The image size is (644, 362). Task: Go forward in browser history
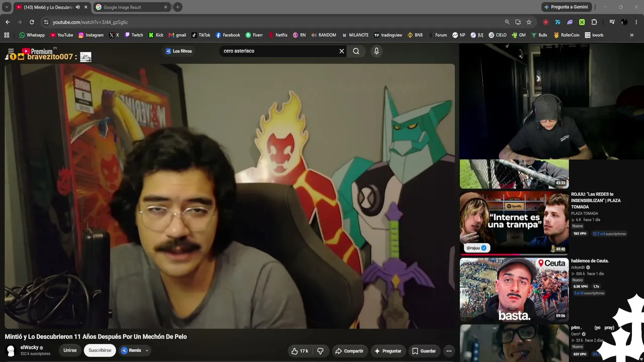pyautogui.click(x=20, y=22)
